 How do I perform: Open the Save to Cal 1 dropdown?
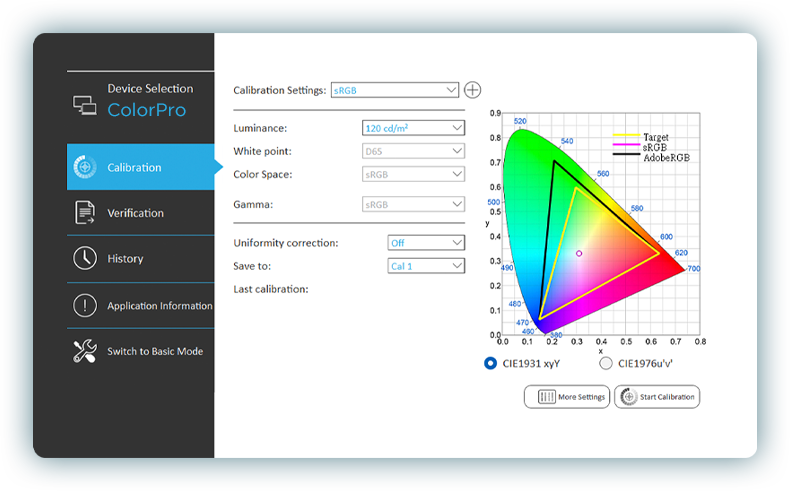(426, 266)
